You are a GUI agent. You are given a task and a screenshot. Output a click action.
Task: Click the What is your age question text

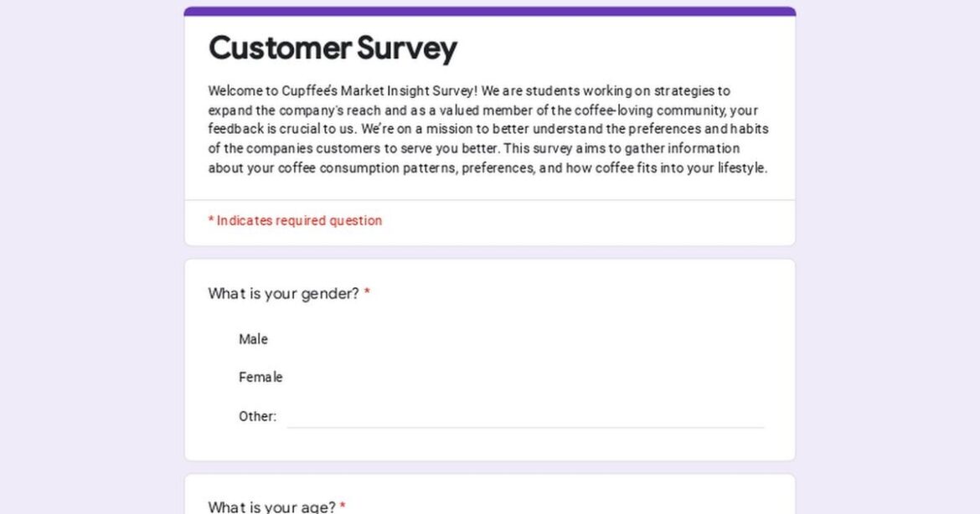(x=271, y=505)
